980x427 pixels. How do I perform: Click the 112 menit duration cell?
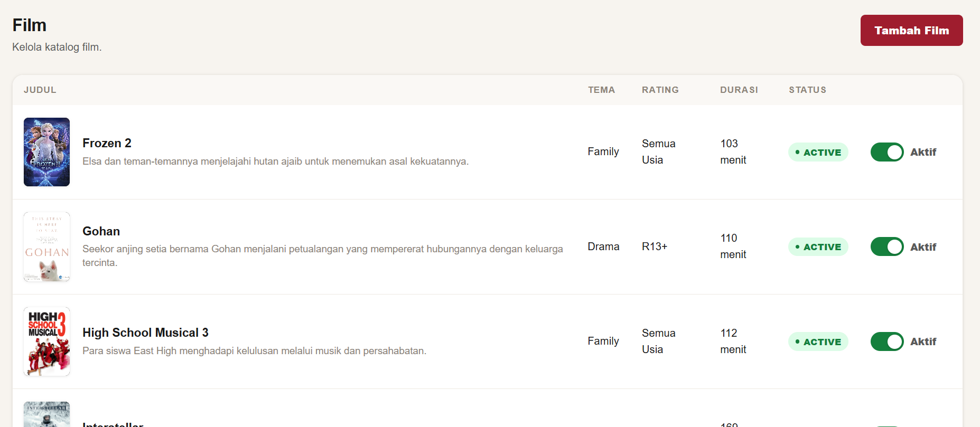(x=733, y=341)
